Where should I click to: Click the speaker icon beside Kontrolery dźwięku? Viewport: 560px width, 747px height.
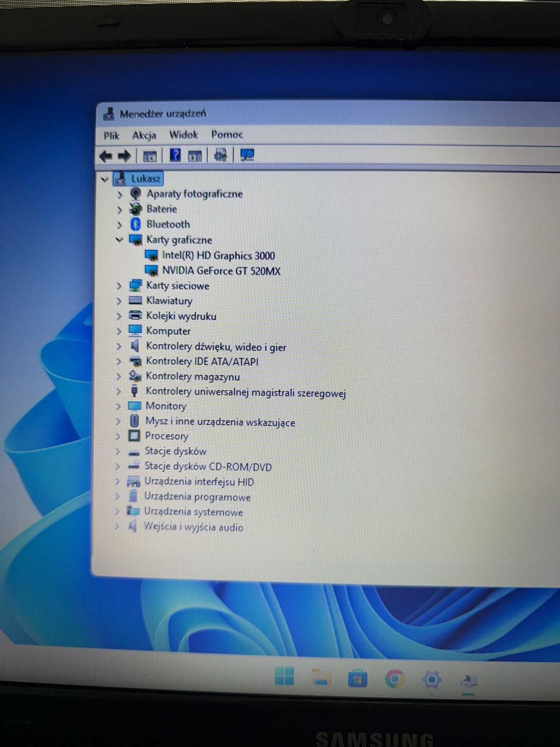coord(135,346)
